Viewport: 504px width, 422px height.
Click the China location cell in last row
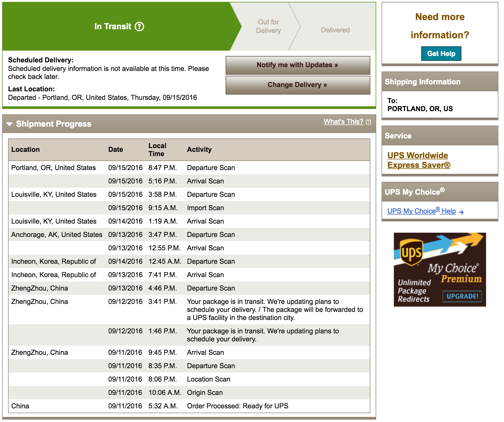pyautogui.click(x=20, y=406)
